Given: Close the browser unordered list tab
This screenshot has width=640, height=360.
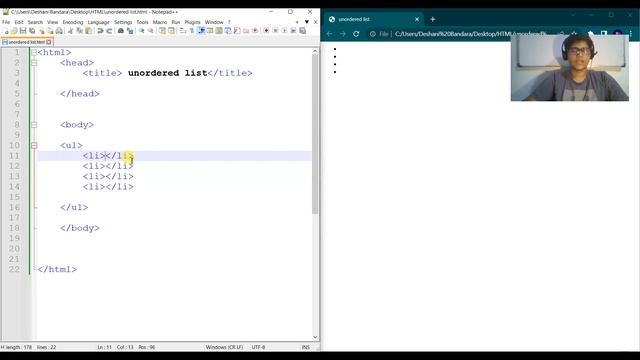Looking at the screenshot, I should 417,19.
